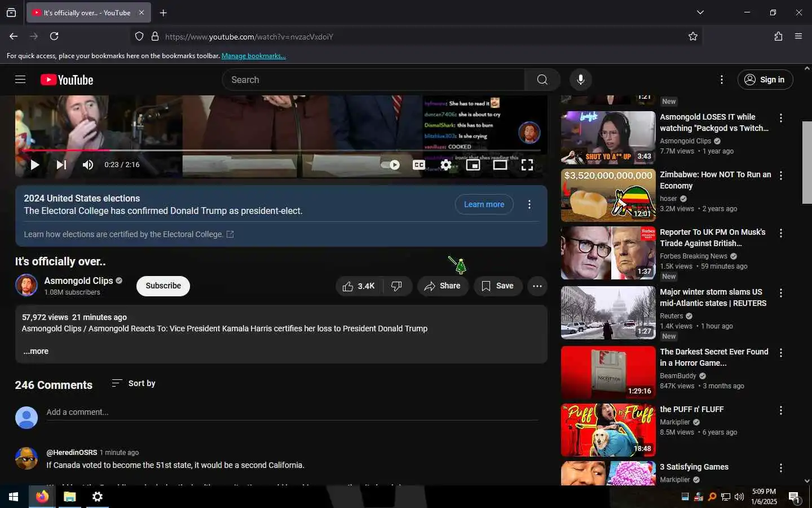Show tracking protection shield info
The width and height of the screenshot is (812, 508).
[139, 36]
